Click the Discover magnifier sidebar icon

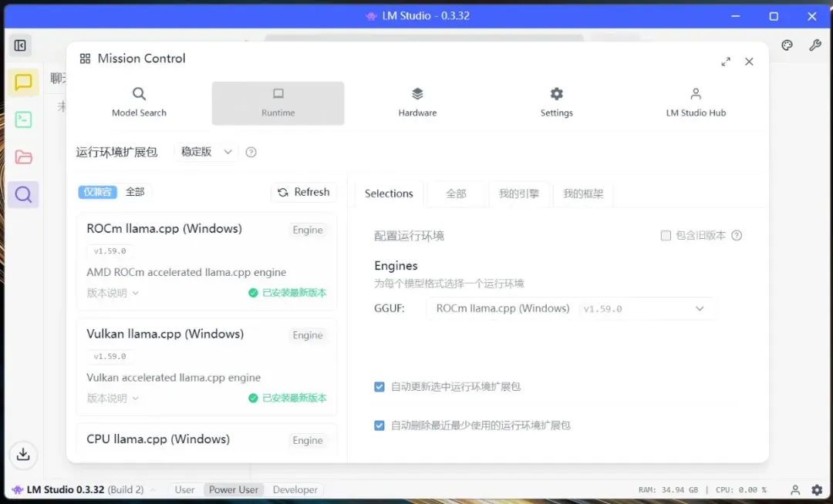tap(23, 194)
